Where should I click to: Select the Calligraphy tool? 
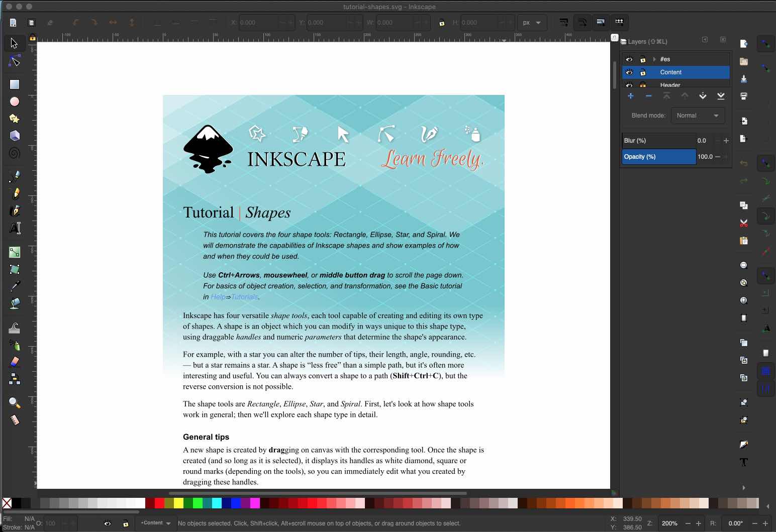tap(14, 210)
